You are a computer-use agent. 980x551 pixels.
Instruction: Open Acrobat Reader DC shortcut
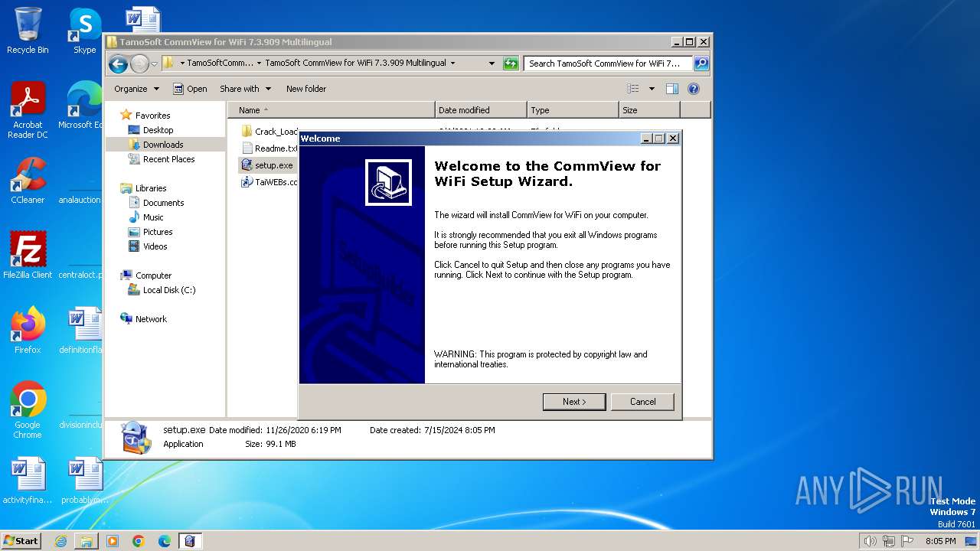coord(28,111)
